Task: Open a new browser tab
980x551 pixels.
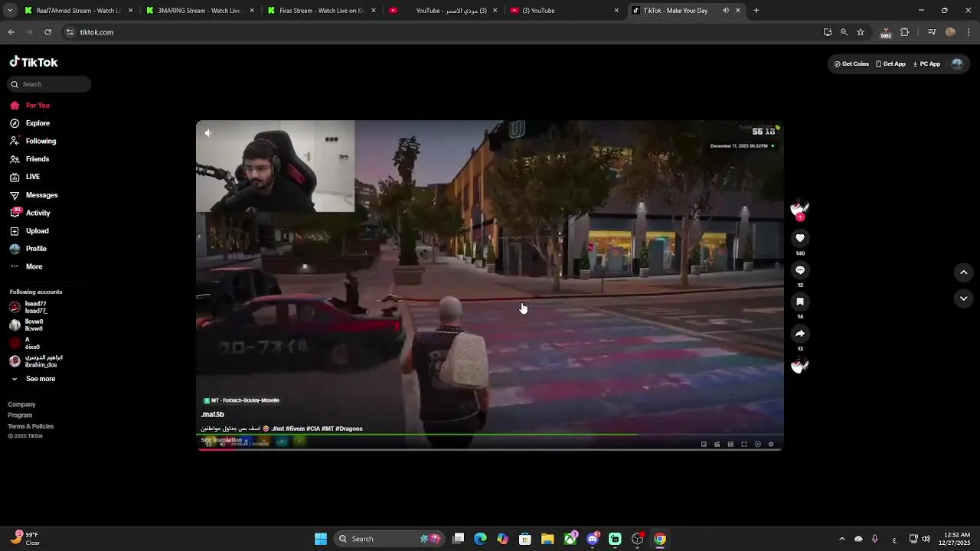Action: click(756, 11)
